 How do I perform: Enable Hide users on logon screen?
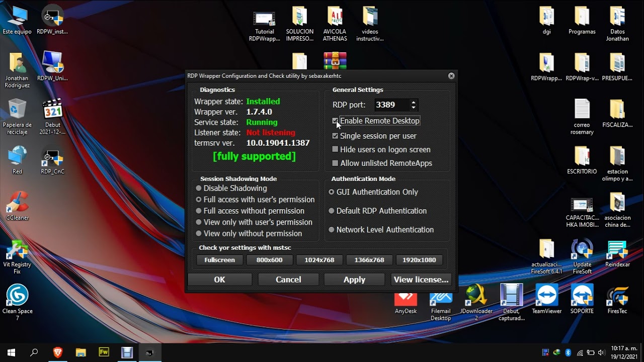335,149
